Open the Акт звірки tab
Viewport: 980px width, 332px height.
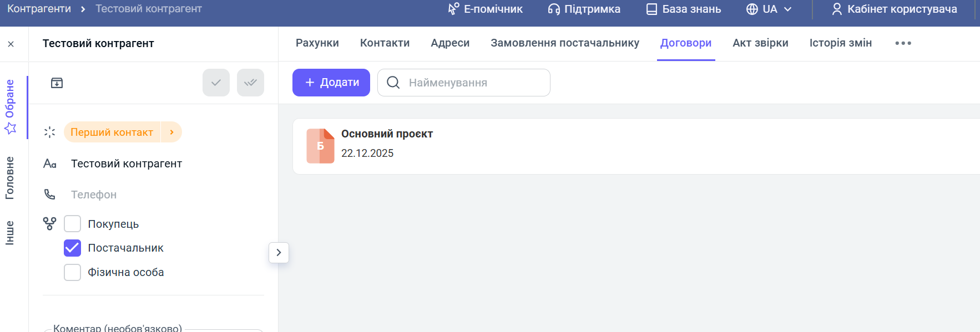tap(760, 43)
